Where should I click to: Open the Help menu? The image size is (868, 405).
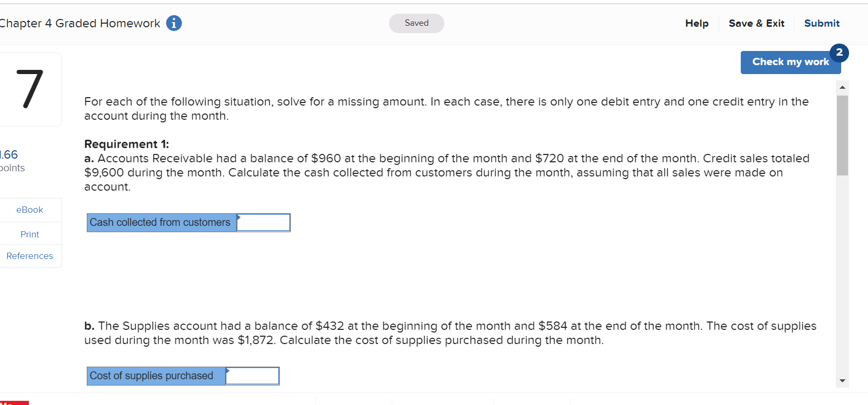point(697,23)
